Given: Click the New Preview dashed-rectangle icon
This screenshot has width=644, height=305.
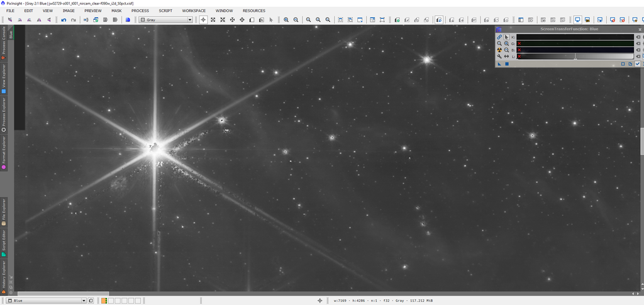Looking at the screenshot, I should (340, 19).
